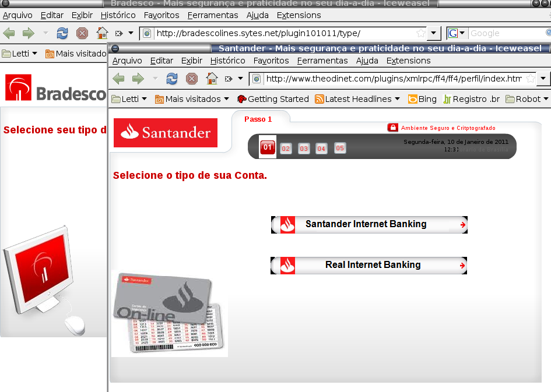Open Histórico menu in Santander window
The width and height of the screenshot is (551, 392).
pyautogui.click(x=228, y=61)
